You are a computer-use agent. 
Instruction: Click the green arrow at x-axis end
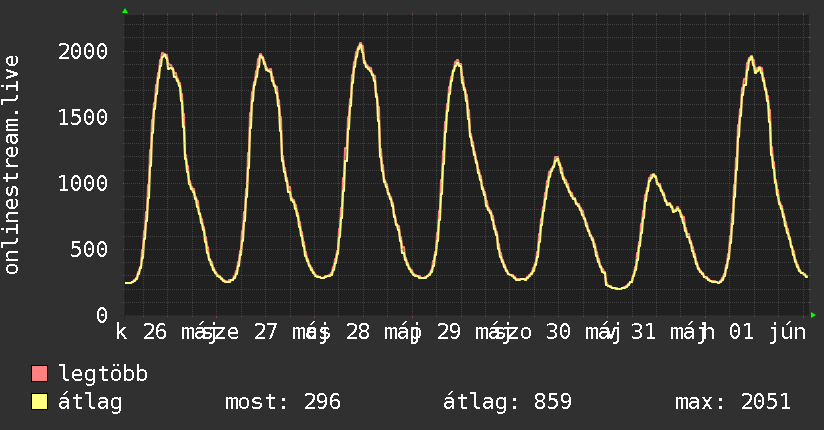pyautogui.click(x=813, y=315)
